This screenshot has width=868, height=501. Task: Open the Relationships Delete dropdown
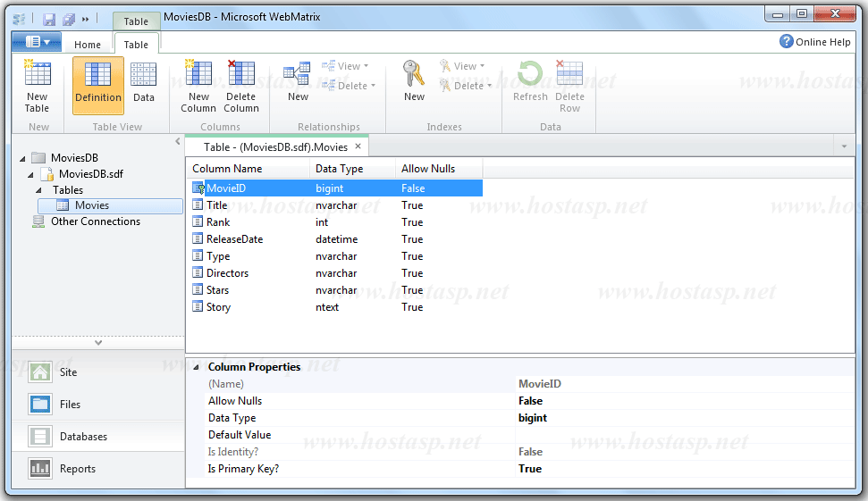[x=349, y=86]
